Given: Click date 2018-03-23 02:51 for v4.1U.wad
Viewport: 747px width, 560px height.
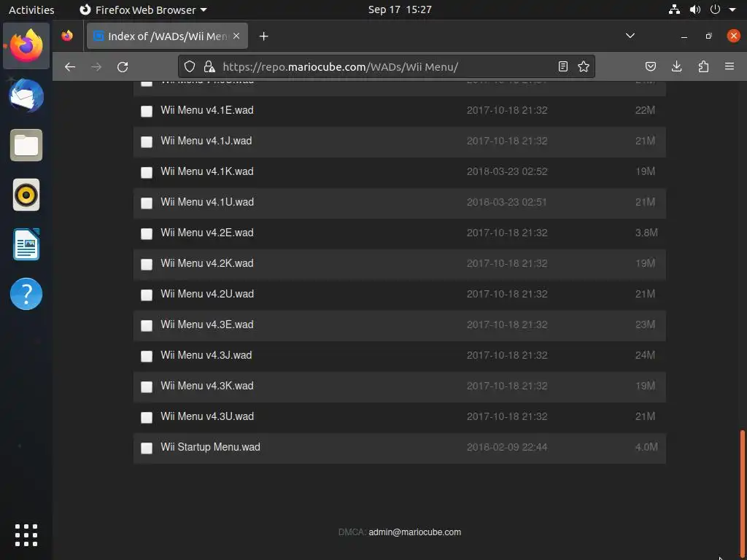Looking at the screenshot, I should [506, 202].
